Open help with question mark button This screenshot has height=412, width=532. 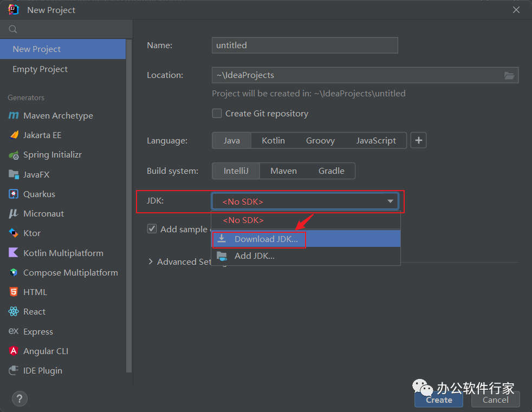(20, 399)
